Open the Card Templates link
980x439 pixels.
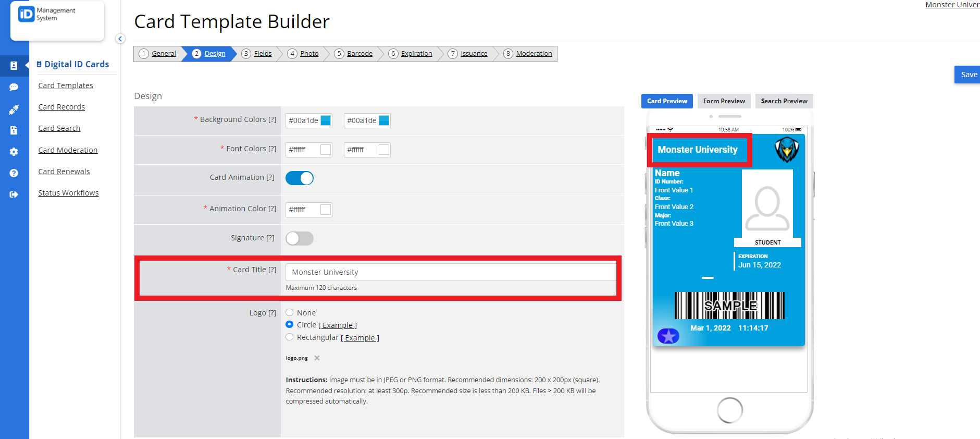[x=66, y=86]
